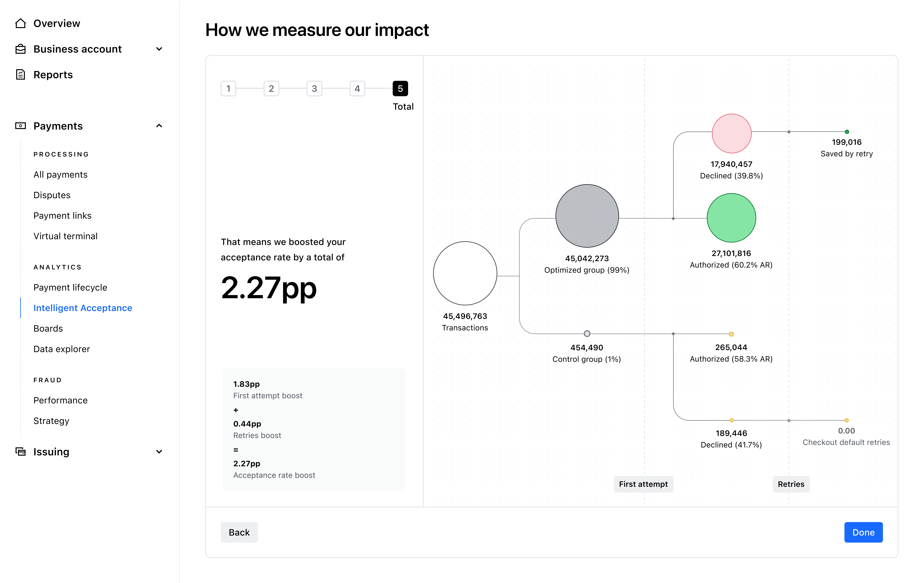Click the Payments banknote icon

point(20,126)
